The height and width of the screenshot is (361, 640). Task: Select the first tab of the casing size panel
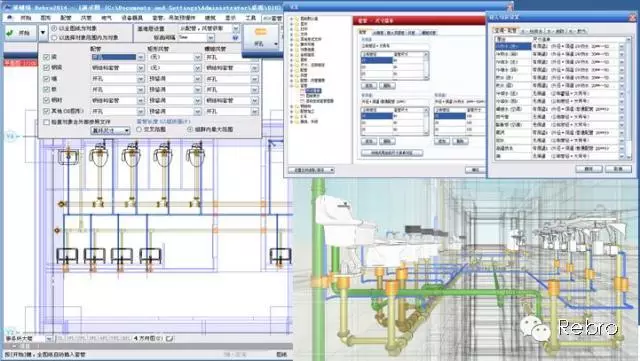click(363, 32)
